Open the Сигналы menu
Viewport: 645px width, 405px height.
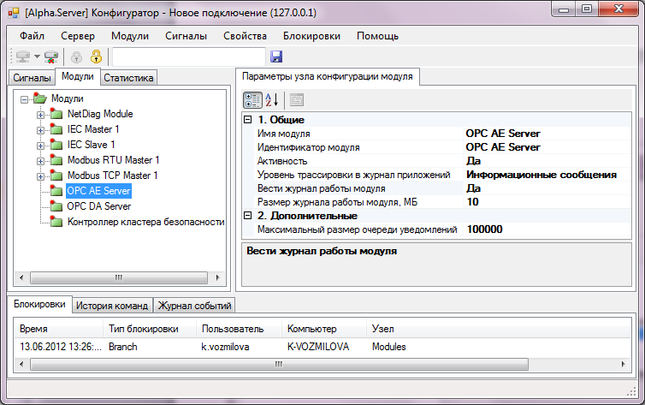tap(186, 36)
